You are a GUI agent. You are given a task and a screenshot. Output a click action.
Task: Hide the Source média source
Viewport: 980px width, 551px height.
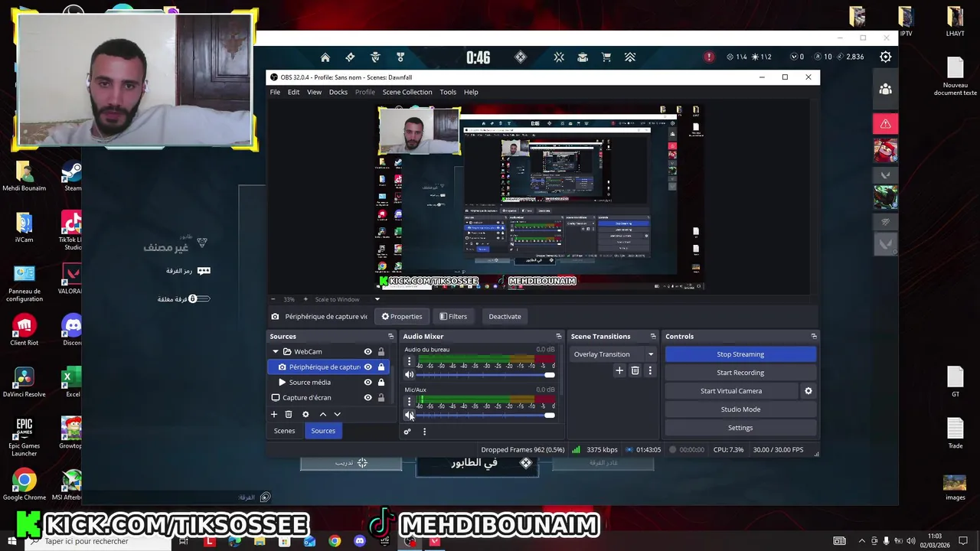367,383
